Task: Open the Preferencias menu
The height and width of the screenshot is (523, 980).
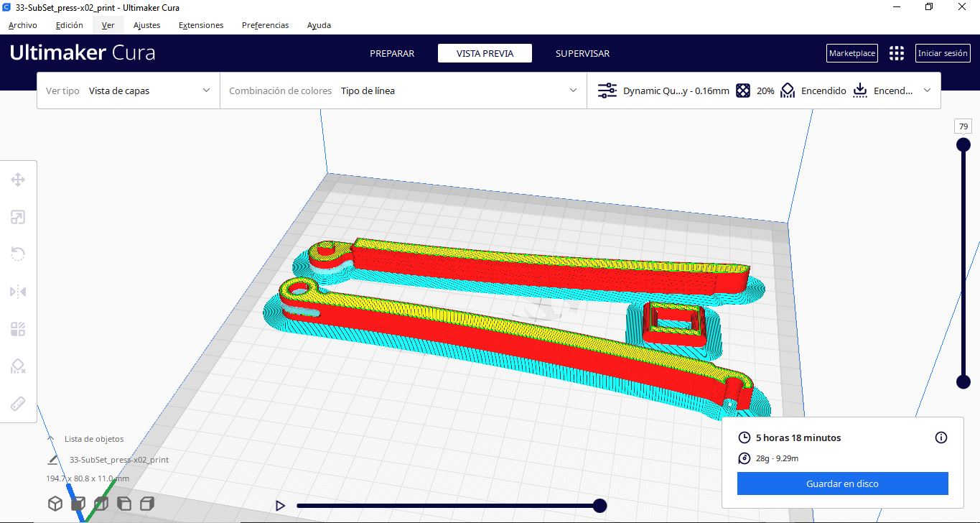Action: [266, 25]
